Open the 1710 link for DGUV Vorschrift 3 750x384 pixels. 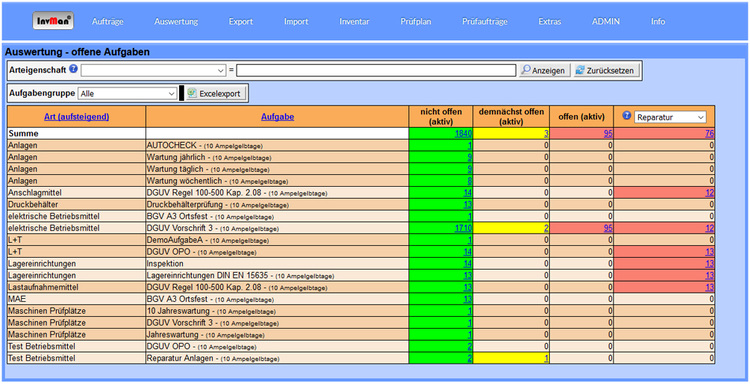(x=463, y=228)
